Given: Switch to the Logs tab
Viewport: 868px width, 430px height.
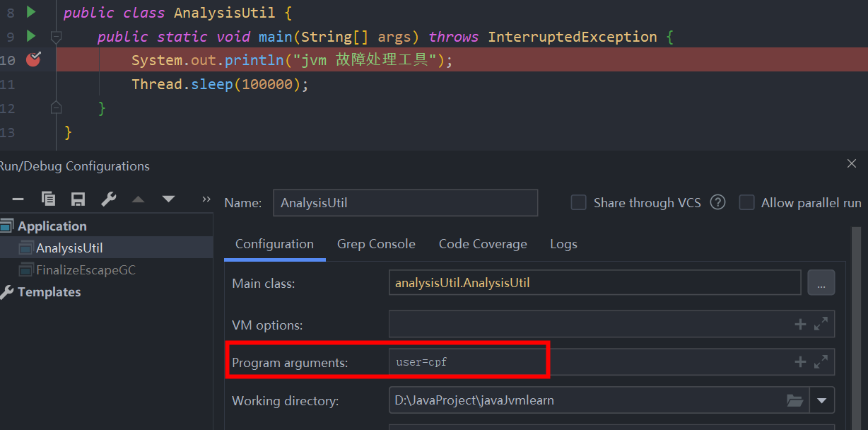Looking at the screenshot, I should coord(563,244).
